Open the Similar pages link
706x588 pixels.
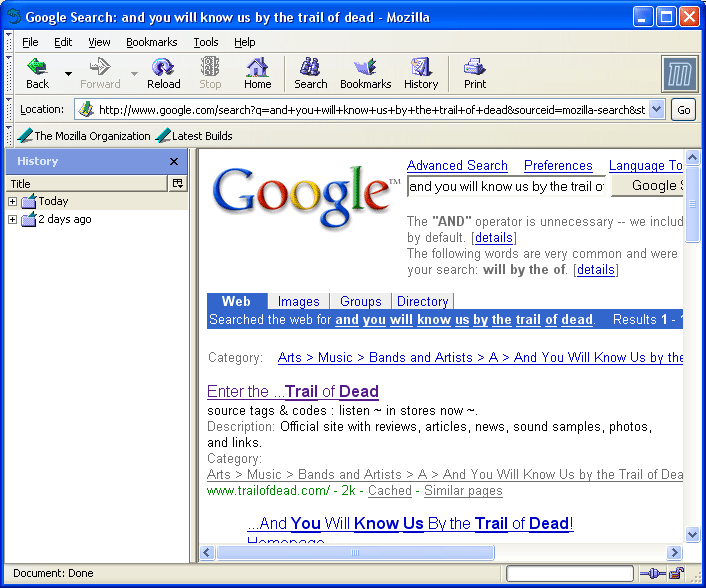pos(463,490)
